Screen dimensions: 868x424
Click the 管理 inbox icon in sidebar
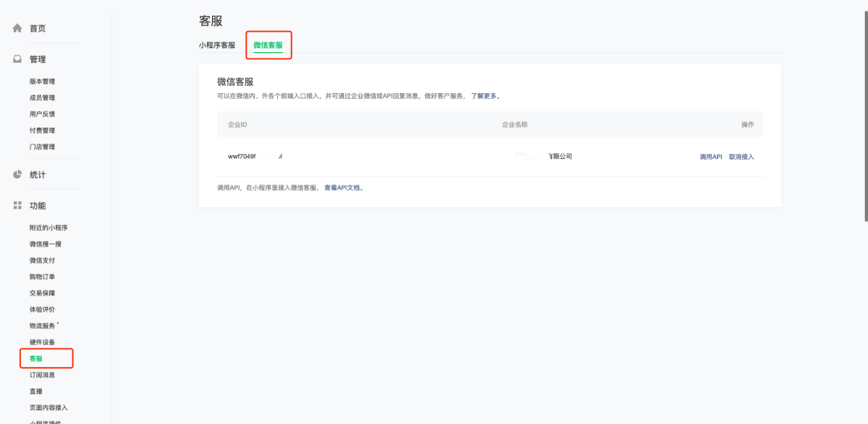17,59
